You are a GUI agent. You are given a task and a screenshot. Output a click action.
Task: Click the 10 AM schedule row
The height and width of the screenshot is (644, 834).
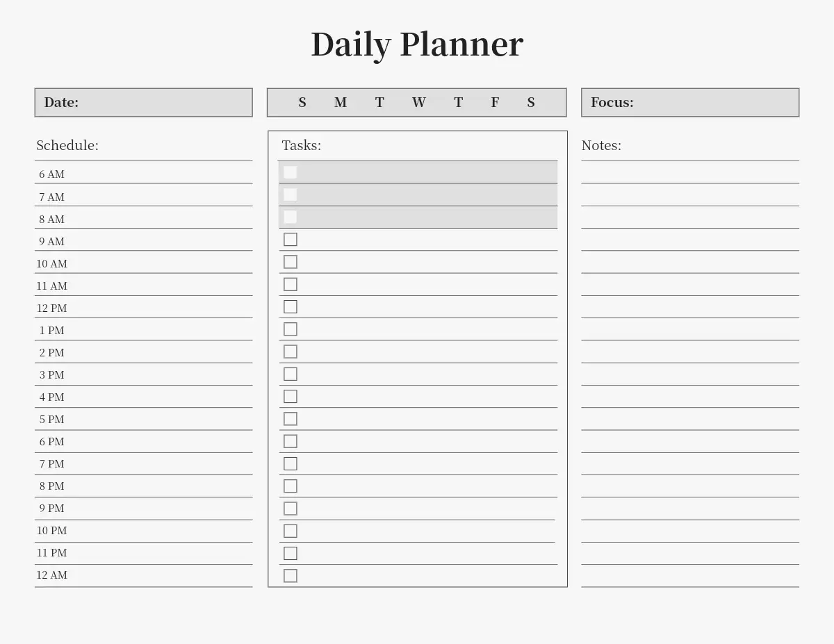point(143,263)
